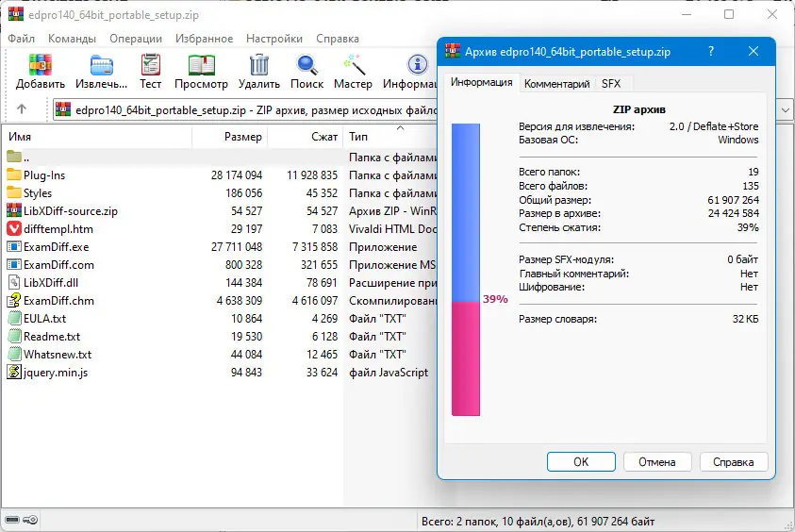Select the Styles folder icon
The width and height of the screenshot is (795, 532).
coord(14,192)
